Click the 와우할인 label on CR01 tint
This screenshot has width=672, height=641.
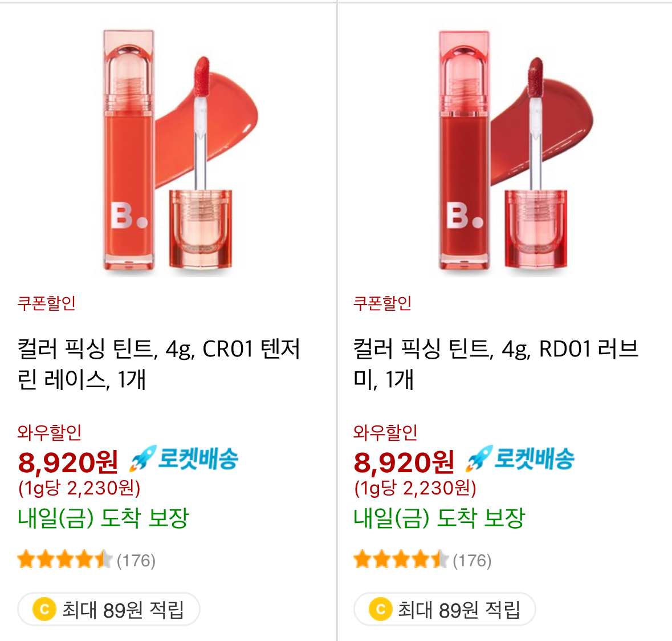[49, 432]
